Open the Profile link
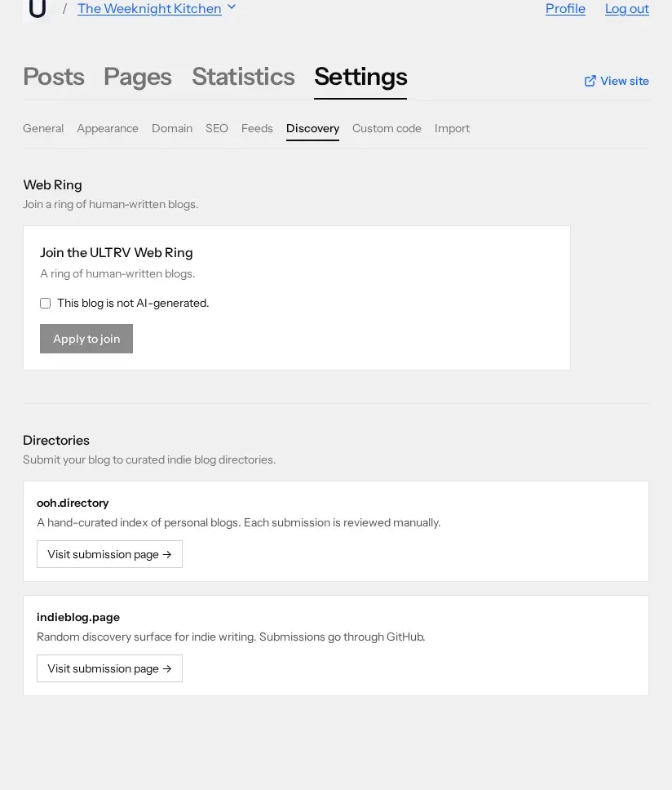The width and height of the screenshot is (672, 790). pyautogui.click(x=565, y=8)
